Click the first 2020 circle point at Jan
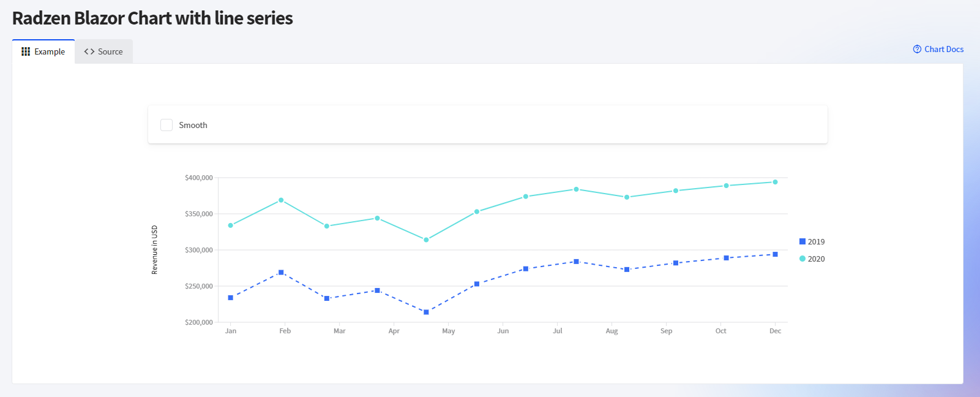Image resolution: width=980 pixels, height=397 pixels. [231, 225]
